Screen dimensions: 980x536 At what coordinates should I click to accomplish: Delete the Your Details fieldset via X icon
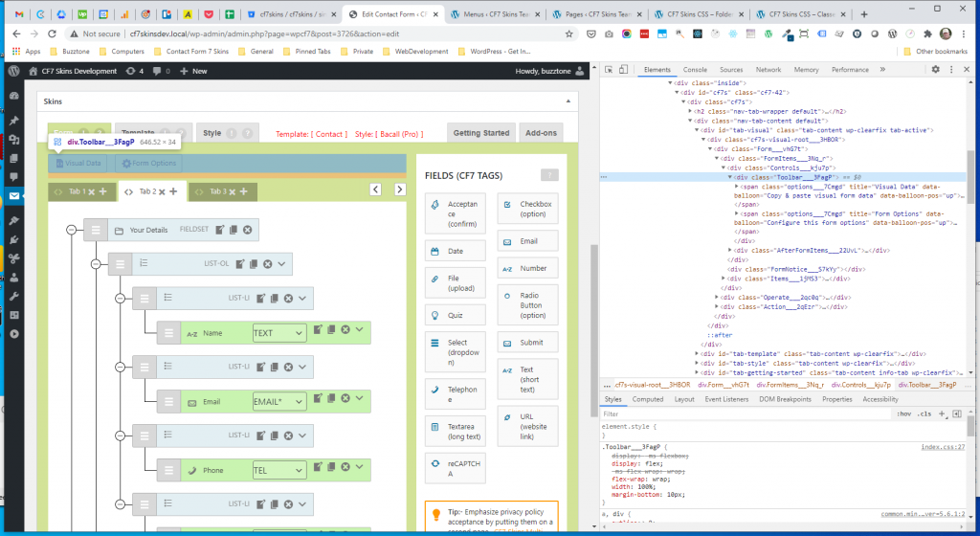click(x=247, y=230)
